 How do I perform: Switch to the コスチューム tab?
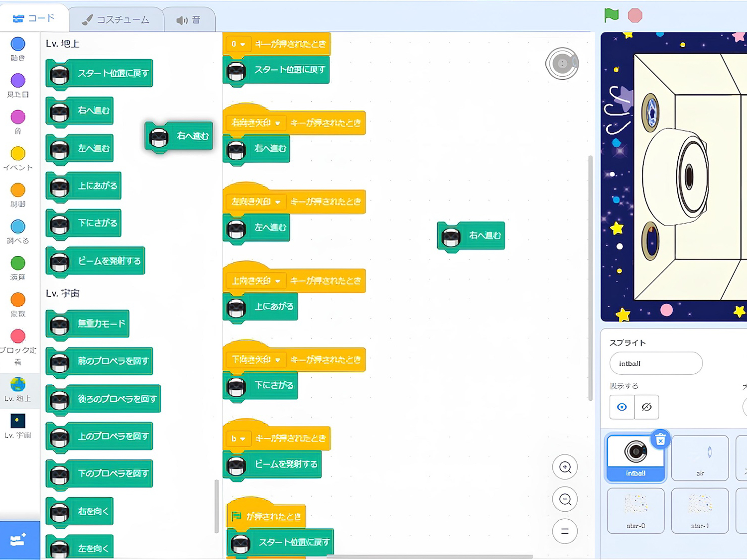tap(116, 20)
